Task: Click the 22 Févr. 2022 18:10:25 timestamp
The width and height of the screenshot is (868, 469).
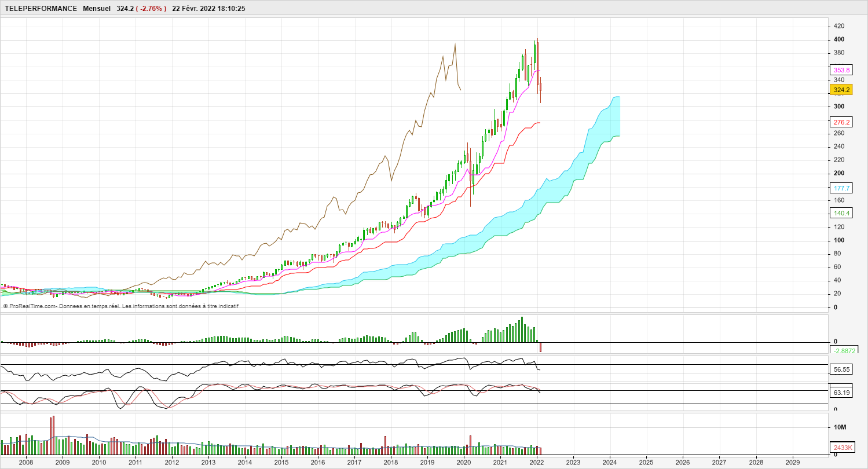Action: (208, 9)
